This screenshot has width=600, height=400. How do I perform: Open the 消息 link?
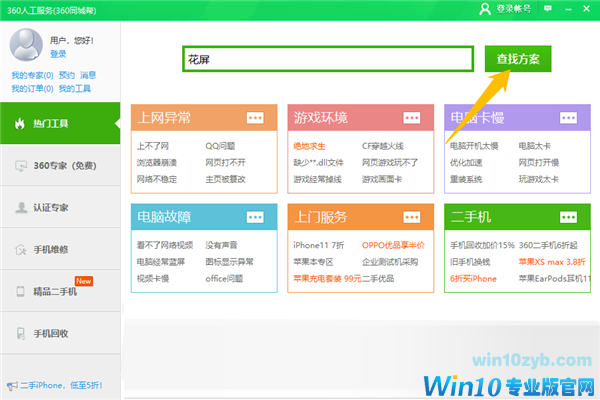click(88, 75)
